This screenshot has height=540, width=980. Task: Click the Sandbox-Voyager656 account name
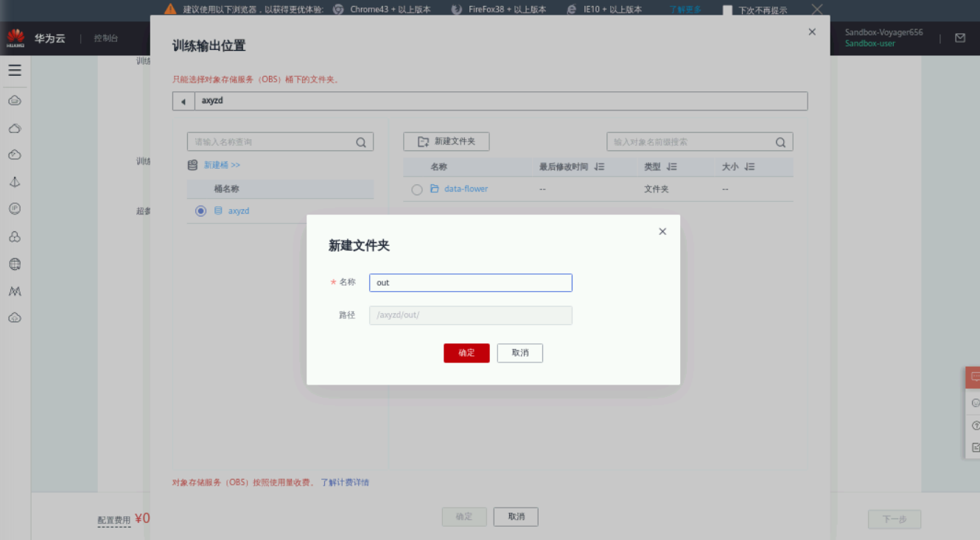[883, 32]
